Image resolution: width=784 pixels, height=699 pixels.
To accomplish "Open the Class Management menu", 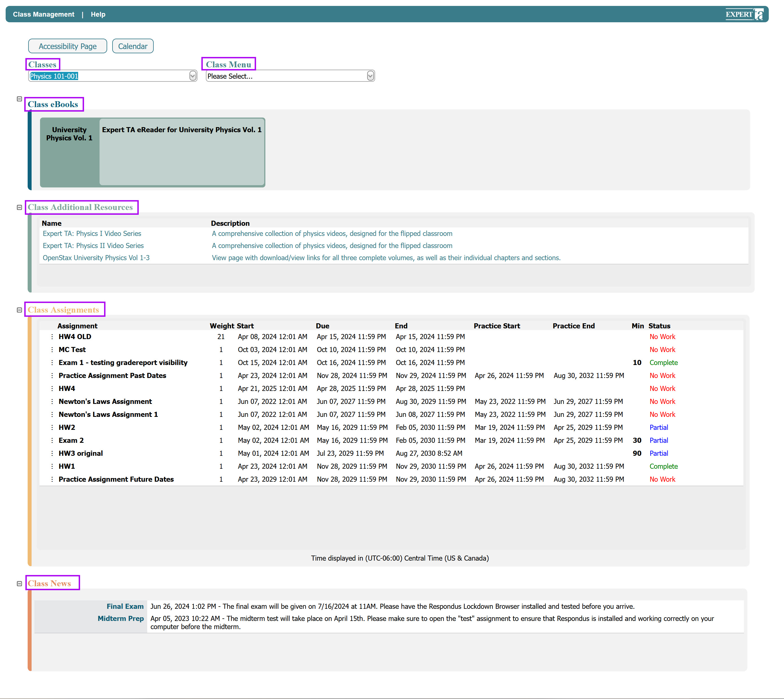I will coord(43,14).
